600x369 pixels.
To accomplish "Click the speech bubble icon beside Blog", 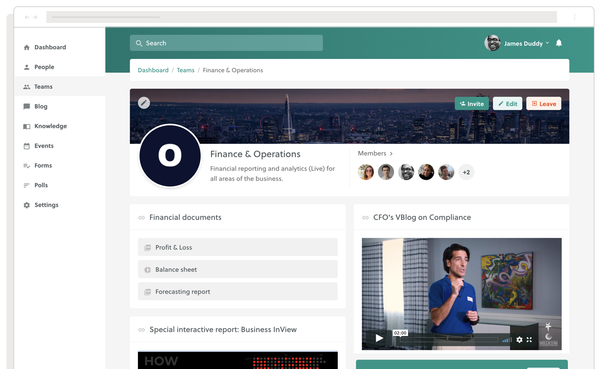I will (26, 106).
